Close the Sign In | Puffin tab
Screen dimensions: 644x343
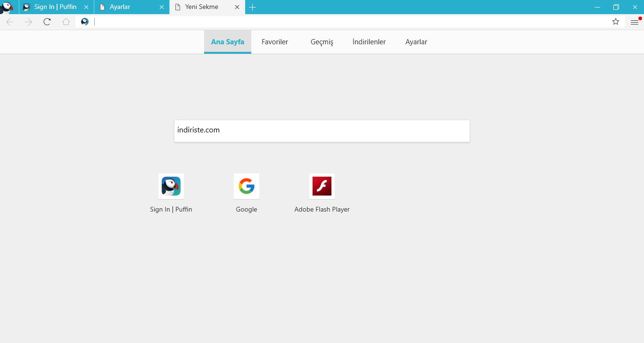click(86, 7)
